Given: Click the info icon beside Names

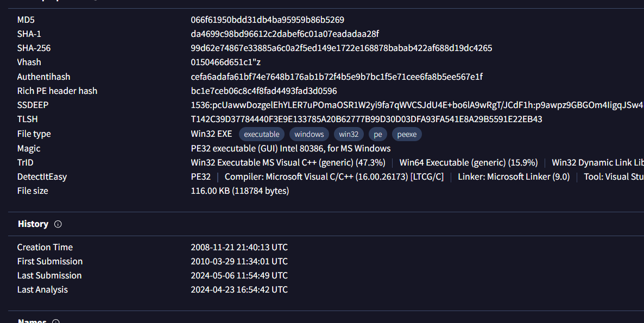Looking at the screenshot, I should click(55, 321).
